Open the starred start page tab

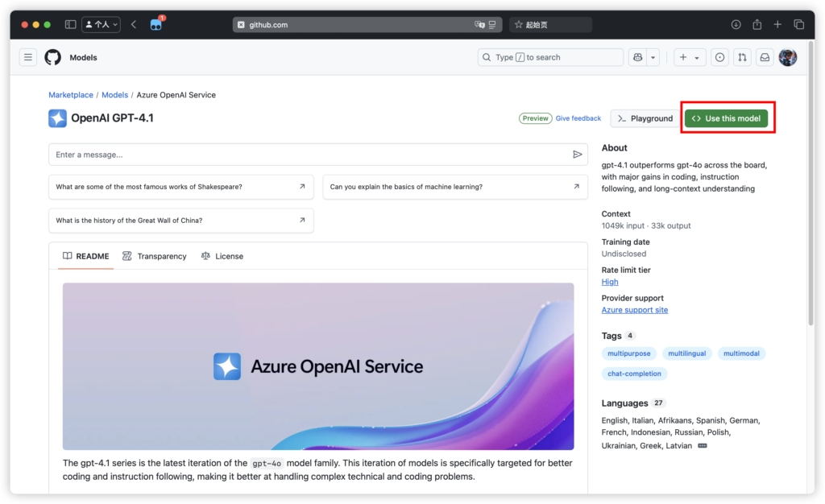550,25
